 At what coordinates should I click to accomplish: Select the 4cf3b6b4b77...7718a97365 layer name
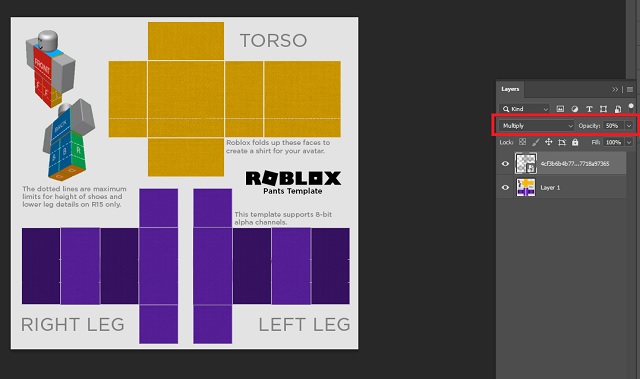coord(575,164)
